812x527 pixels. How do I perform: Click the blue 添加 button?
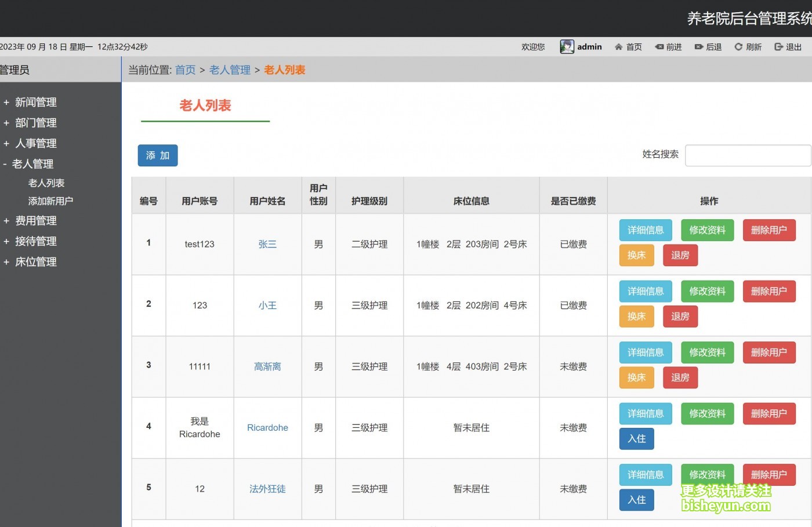tap(158, 155)
